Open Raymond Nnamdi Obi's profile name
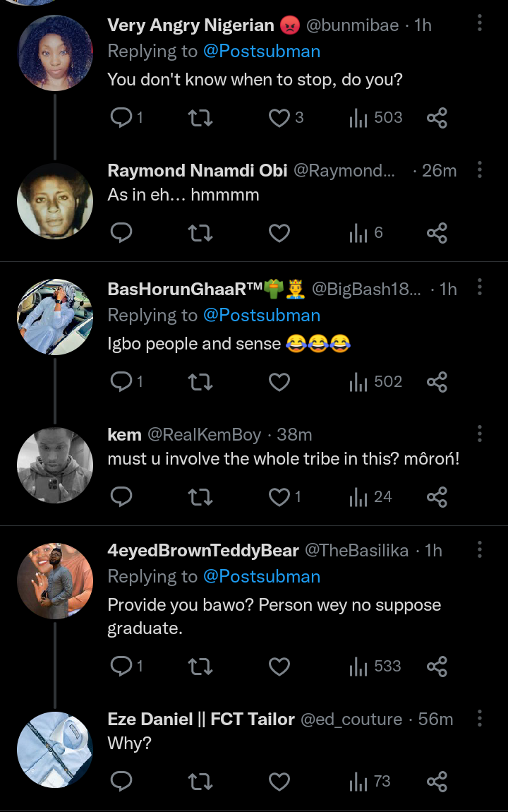The width and height of the screenshot is (508, 812). click(x=198, y=171)
